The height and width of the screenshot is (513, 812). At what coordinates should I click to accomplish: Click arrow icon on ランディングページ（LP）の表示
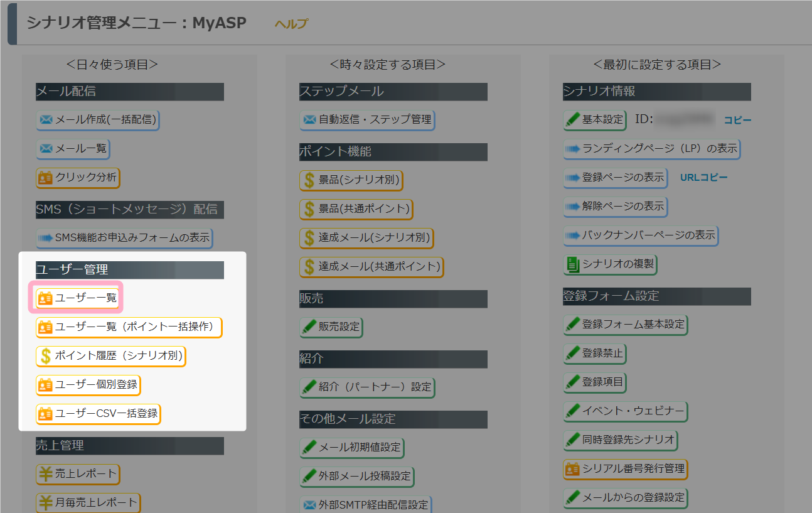(573, 149)
